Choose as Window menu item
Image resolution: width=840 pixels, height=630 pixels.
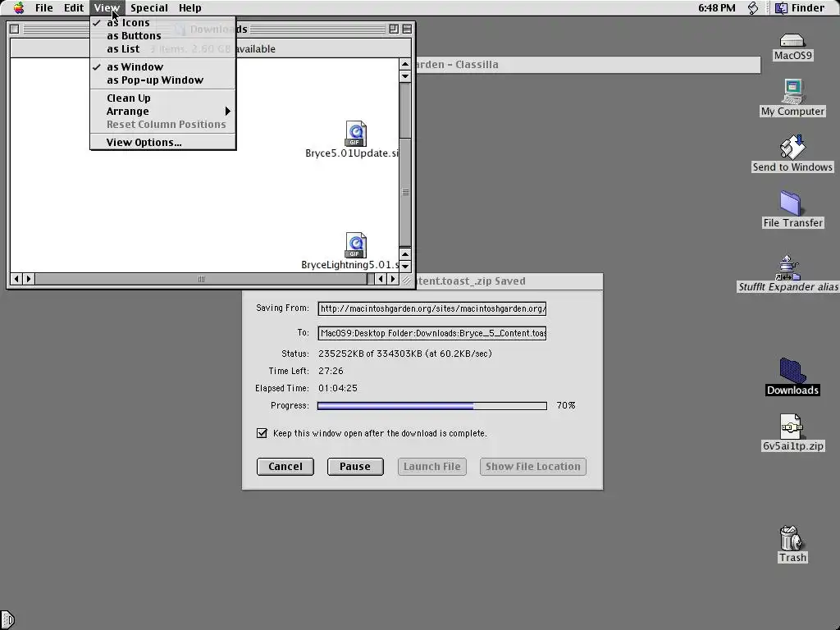pyautogui.click(x=163, y=67)
